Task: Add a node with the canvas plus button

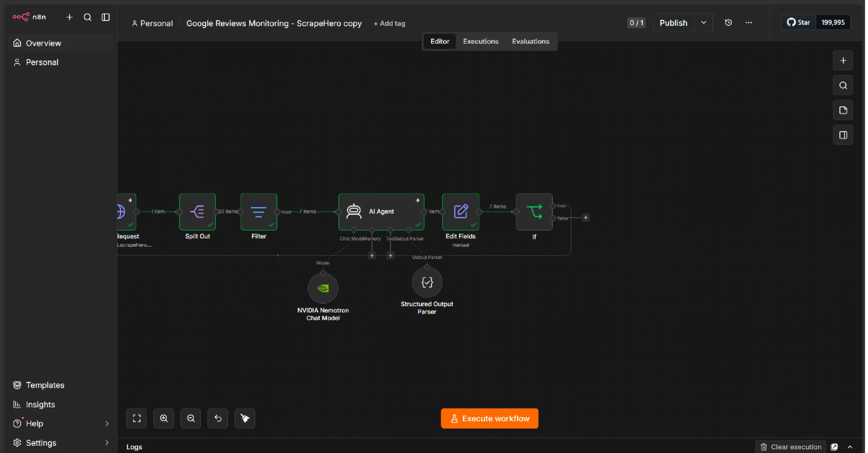Action: [843, 61]
